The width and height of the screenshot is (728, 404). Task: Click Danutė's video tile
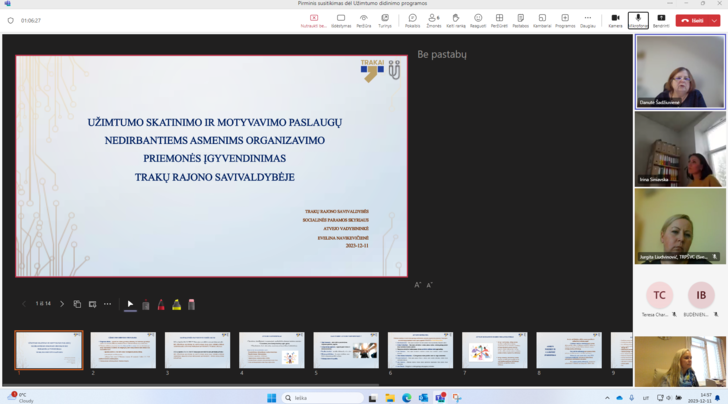tap(680, 72)
